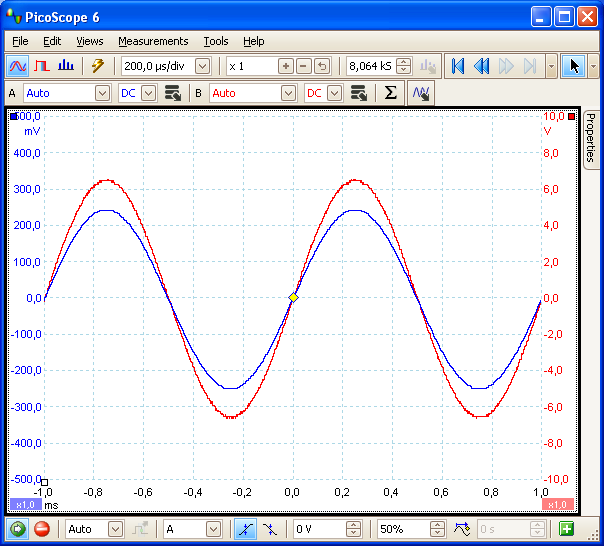
Task: Click the 0 V trigger threshold field
Action: 320,529
